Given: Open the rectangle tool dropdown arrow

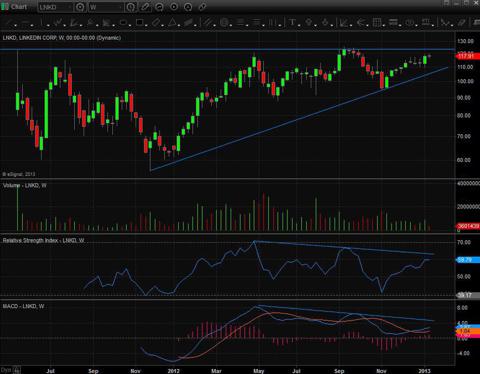Looking at the screenshot, I should [x=146, y=25].
